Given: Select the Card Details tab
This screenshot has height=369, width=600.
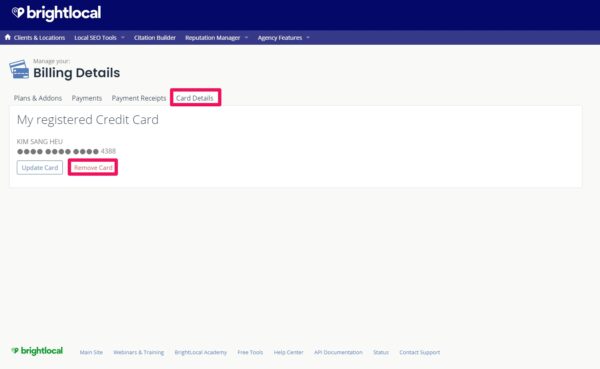Looking at the screenshot, I should (x=195, y=98).
